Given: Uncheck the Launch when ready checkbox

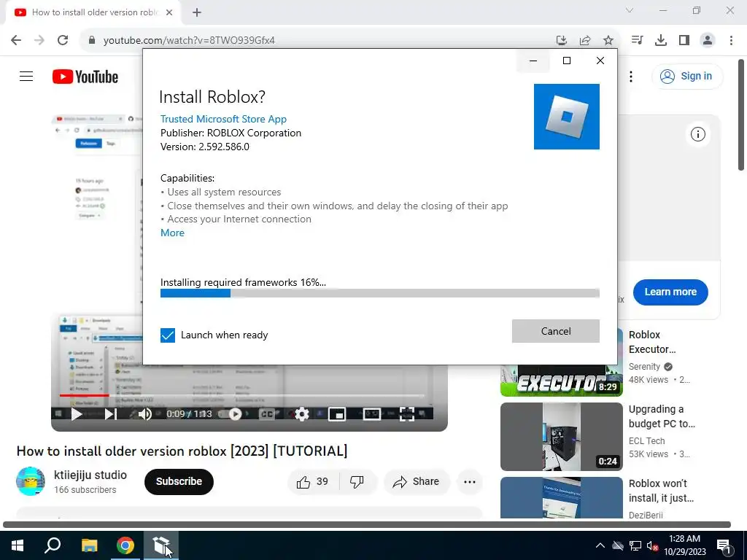Looking at the screenshot, I should coord(168,335).
